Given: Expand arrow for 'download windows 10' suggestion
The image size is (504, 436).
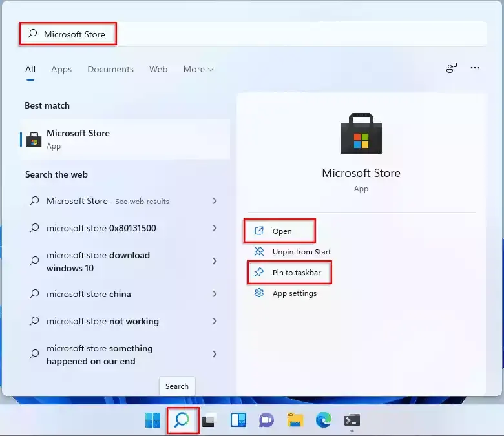Looking at the screenshot, I should 215,261.
